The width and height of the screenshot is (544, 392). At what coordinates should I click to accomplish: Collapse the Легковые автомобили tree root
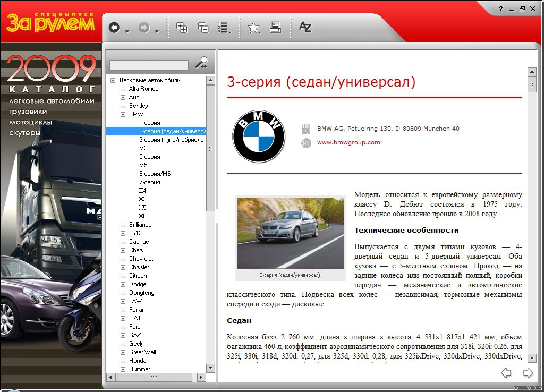113,81
